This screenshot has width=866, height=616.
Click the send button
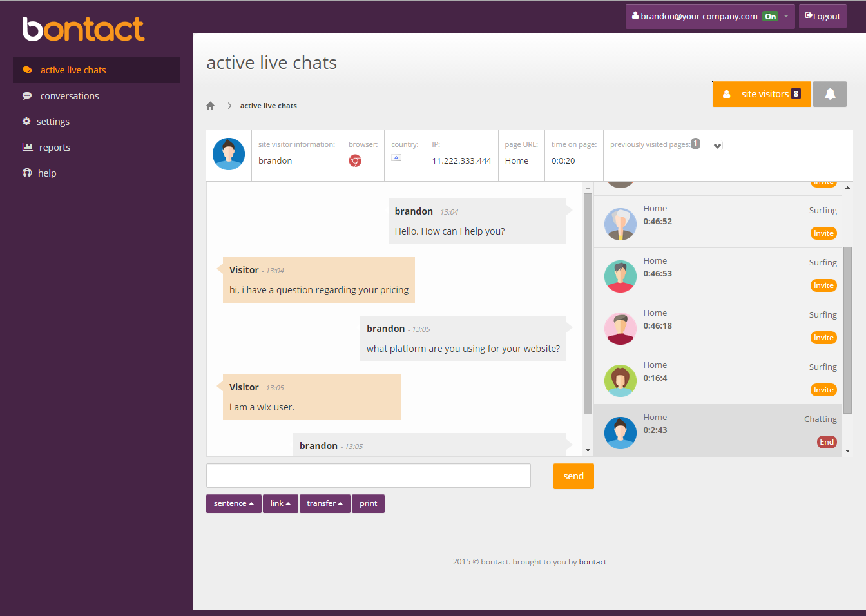click(573, 476)
